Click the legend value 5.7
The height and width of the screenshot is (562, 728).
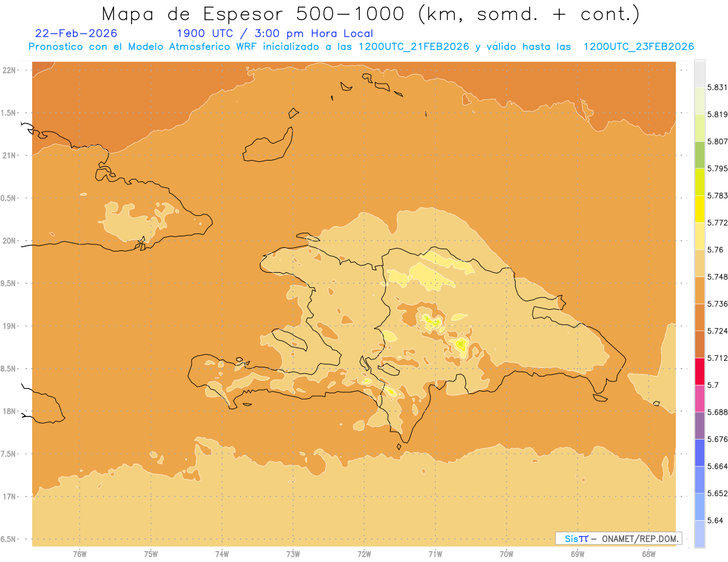713,385
